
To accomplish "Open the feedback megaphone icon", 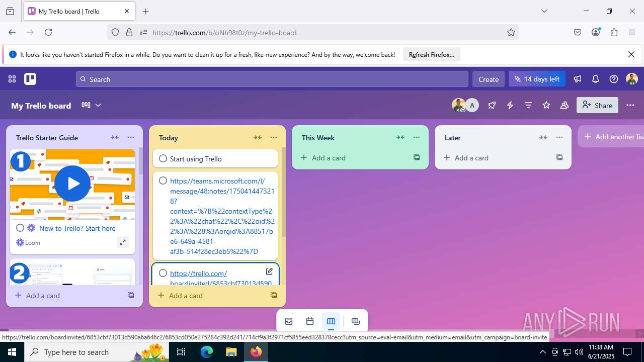I will click(578, 79).
